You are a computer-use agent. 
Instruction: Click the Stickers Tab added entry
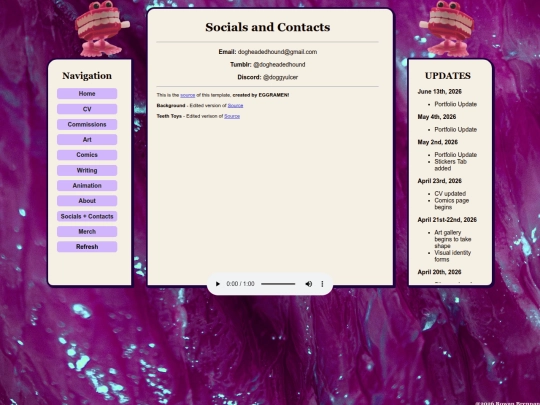coord(450,165)
